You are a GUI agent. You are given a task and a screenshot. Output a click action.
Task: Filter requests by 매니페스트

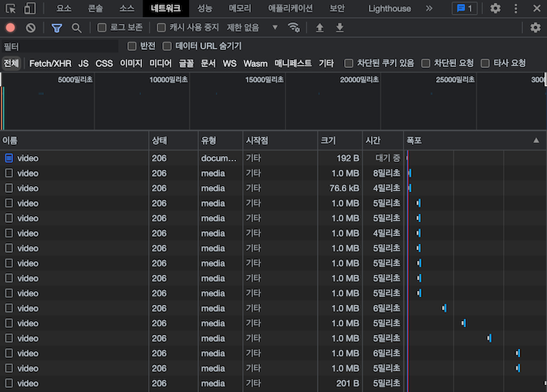[293, 63]
